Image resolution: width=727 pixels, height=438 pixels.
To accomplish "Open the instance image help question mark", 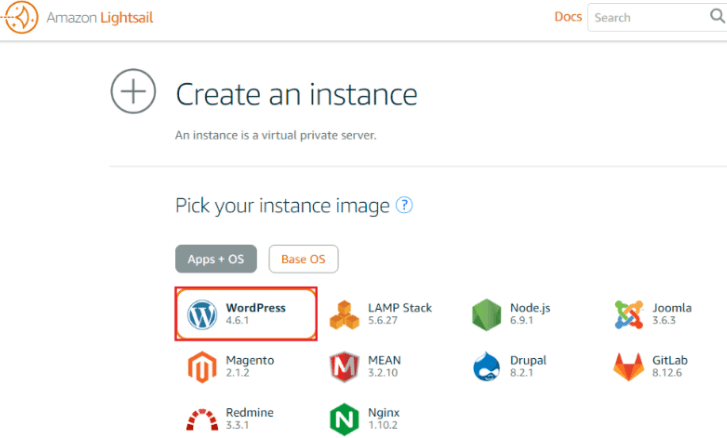I will (x=404, y=205).
